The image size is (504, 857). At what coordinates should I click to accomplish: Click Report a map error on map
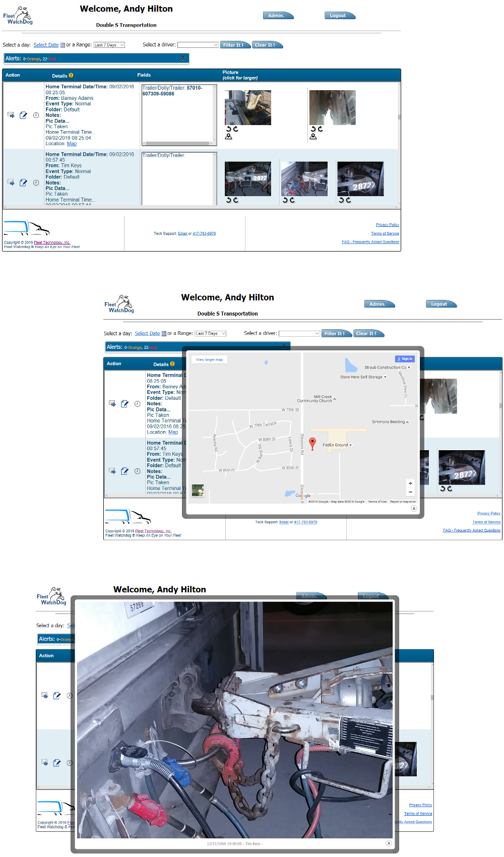click(x=403, y=502)
